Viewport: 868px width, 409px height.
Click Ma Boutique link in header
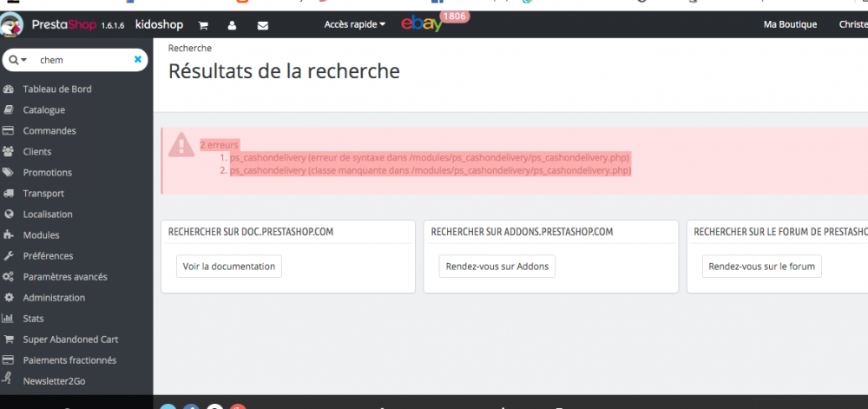[x=790, y=24]
